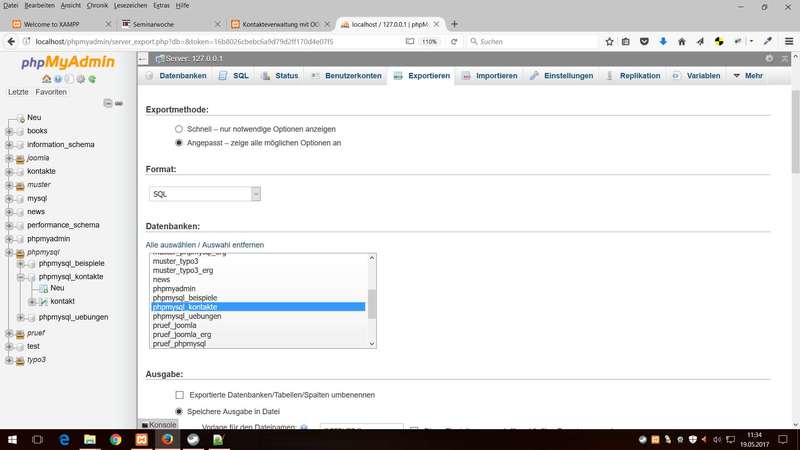The image size is (800, 450).
Task: Click the phpMyAdmin home icon in sidebar
Action: point(46,79)
